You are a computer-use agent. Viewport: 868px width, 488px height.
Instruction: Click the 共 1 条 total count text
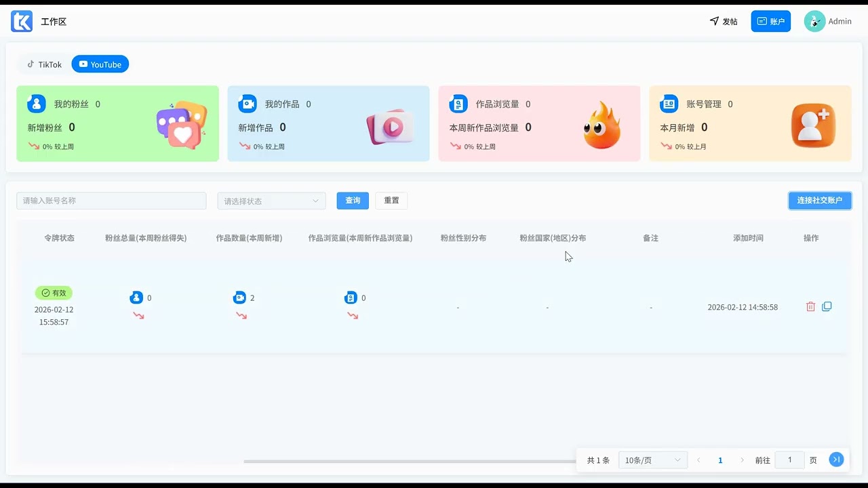point(598,460)
